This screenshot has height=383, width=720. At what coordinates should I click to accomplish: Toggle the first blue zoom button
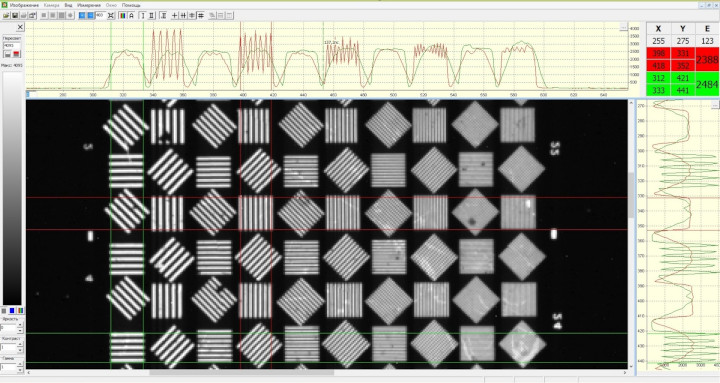[82, 16]
